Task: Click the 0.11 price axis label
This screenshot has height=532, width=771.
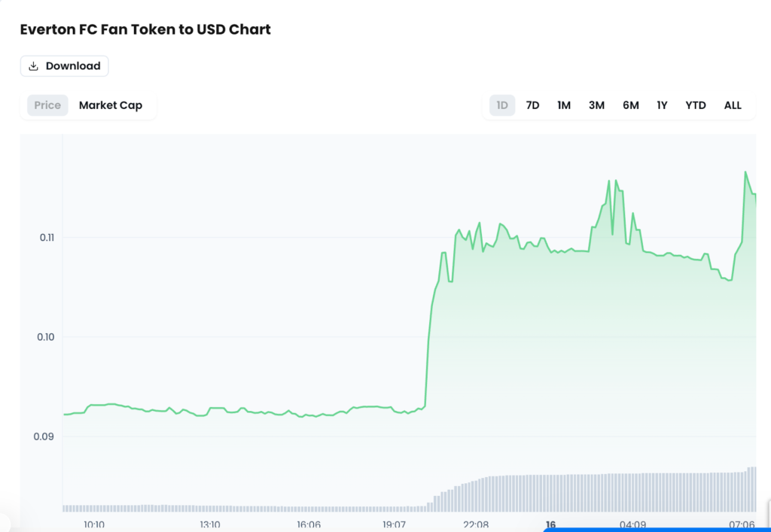Action: click(x=47, y=237)
